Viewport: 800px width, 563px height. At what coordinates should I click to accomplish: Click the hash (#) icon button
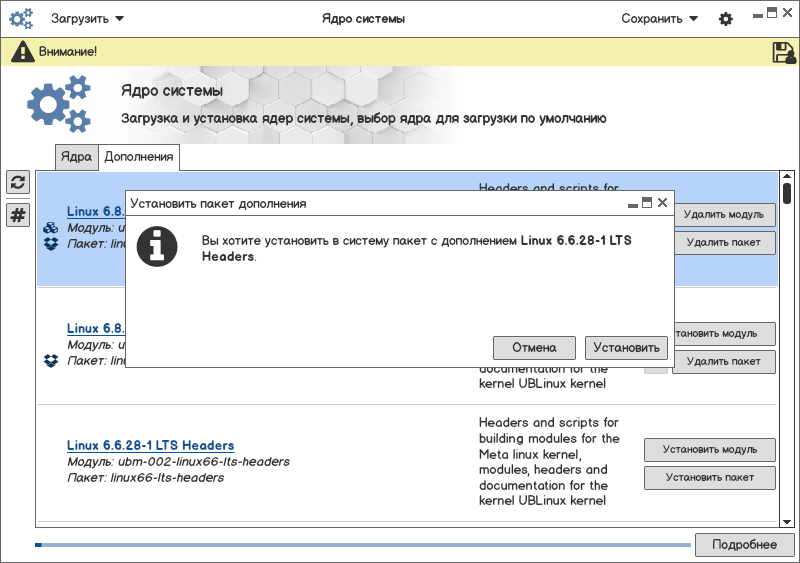click(x=18, y=214)
